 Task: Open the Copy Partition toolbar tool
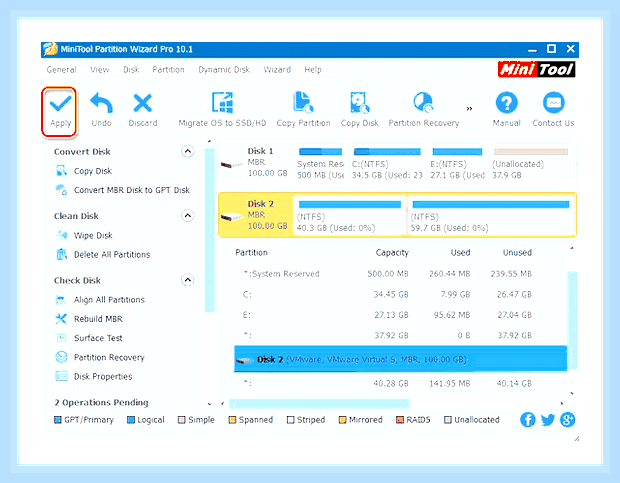tap(303, 110)
